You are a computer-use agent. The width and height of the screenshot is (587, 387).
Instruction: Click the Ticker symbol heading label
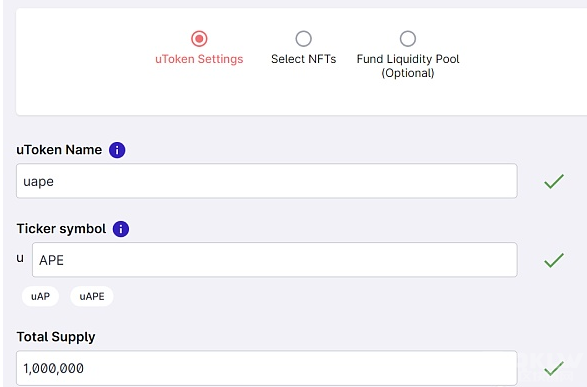click(61, 229)
